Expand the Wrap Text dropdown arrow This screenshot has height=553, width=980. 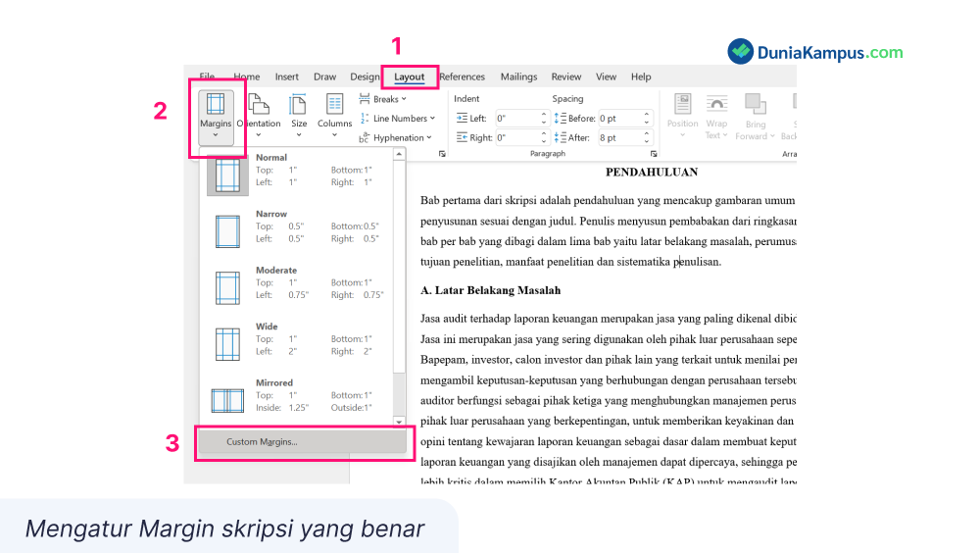[x=724, y=135]
